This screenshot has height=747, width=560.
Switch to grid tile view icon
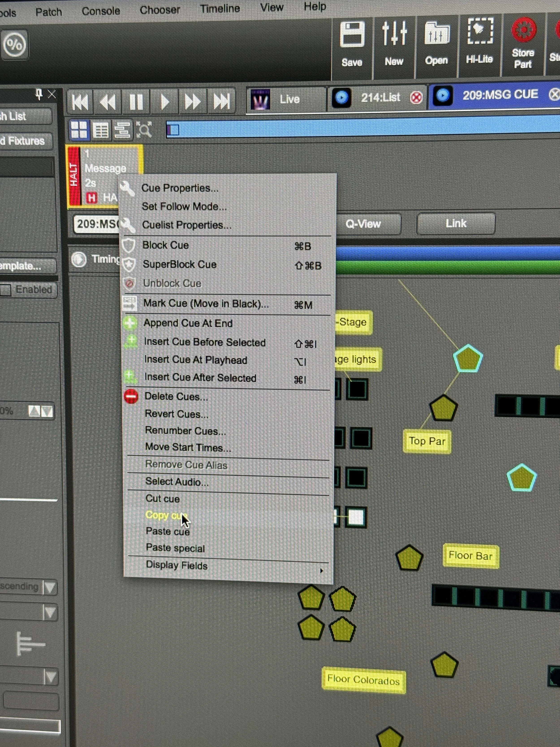point(79,130)
